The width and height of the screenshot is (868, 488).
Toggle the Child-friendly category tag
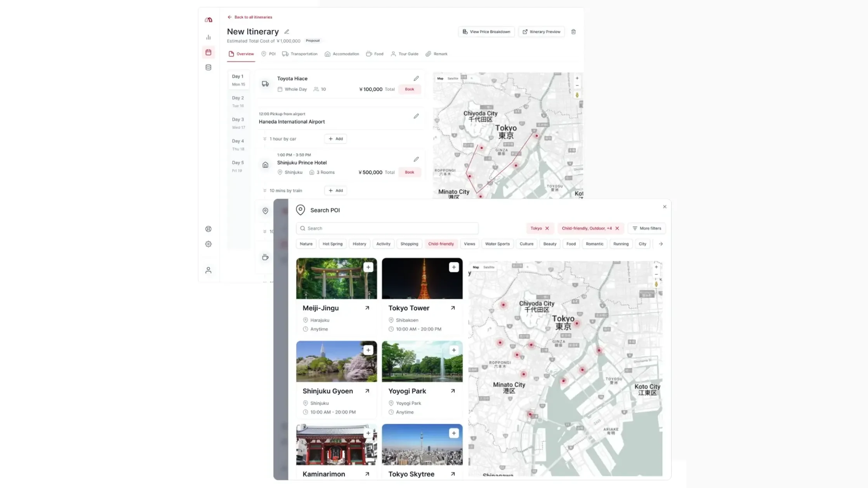point(441,244)
